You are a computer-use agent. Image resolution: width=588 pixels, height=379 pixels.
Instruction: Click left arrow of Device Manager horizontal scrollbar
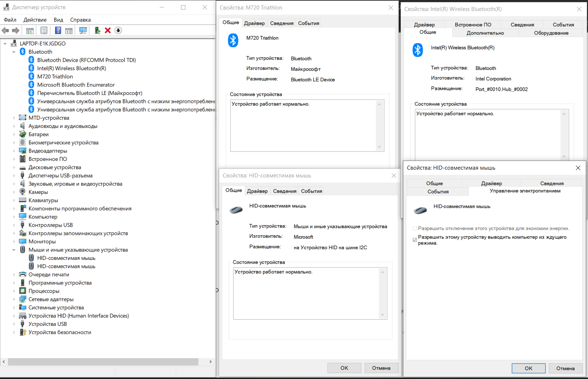tap(4, 362)
